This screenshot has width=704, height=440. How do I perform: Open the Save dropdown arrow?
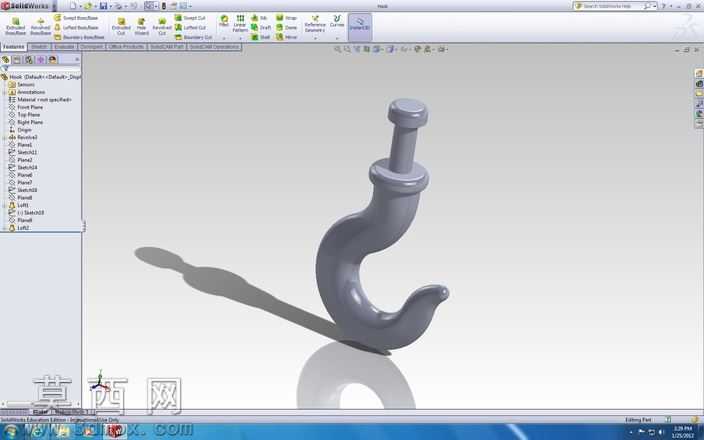[x=110, y=6]
